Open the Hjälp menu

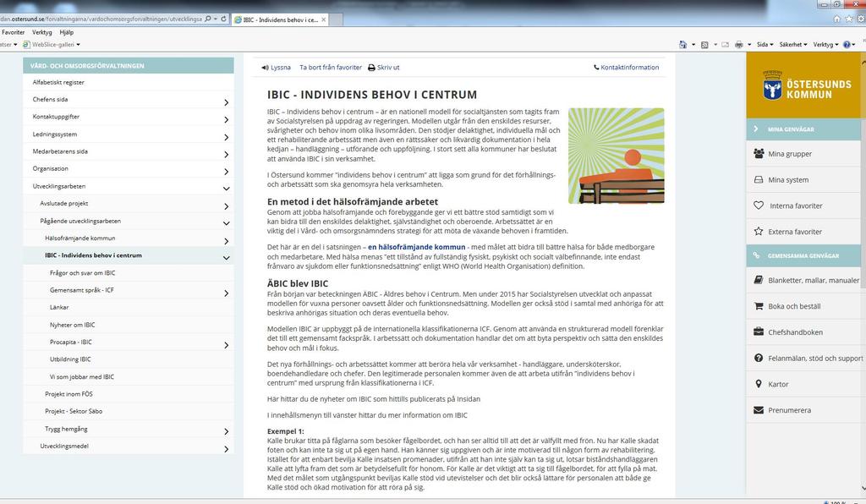(x=66, y=32)
